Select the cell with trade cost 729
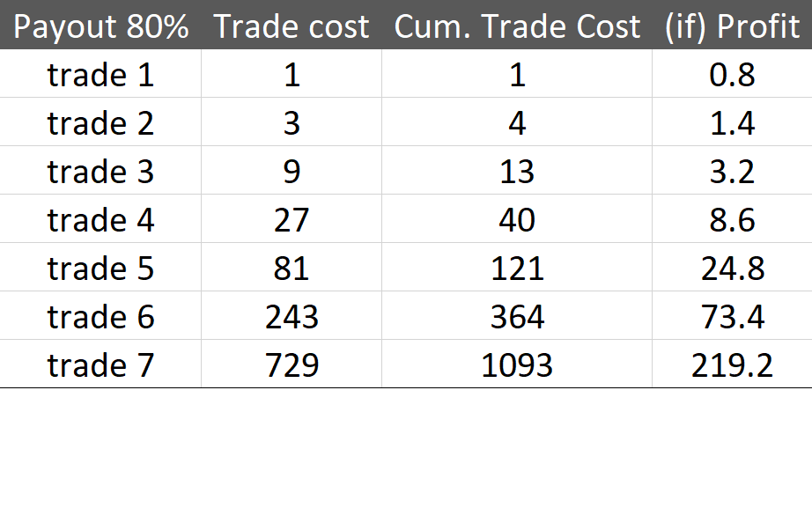The width and height of the screenshot is (812, 530). (292, 364)
